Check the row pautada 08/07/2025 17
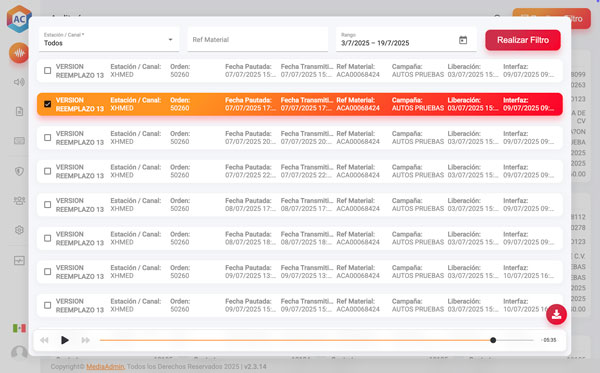The image size is (600, 373). point(47,205)
